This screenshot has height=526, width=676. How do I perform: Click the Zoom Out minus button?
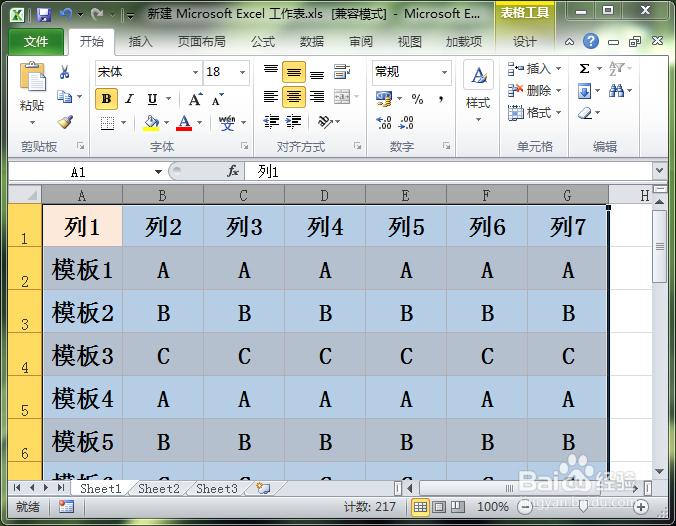[x=525, y=507]
